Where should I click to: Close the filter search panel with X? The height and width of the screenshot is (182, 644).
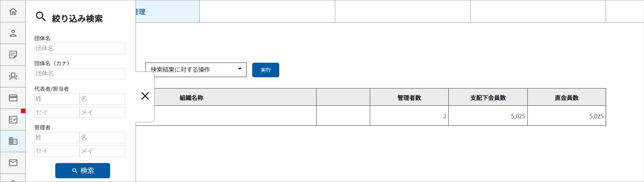[x=145, y=96]
